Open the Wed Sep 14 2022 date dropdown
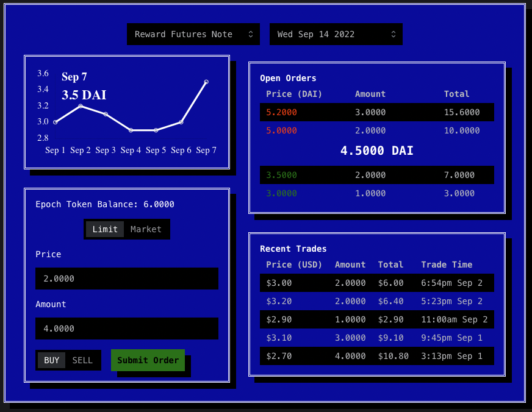 coord(336,34)
